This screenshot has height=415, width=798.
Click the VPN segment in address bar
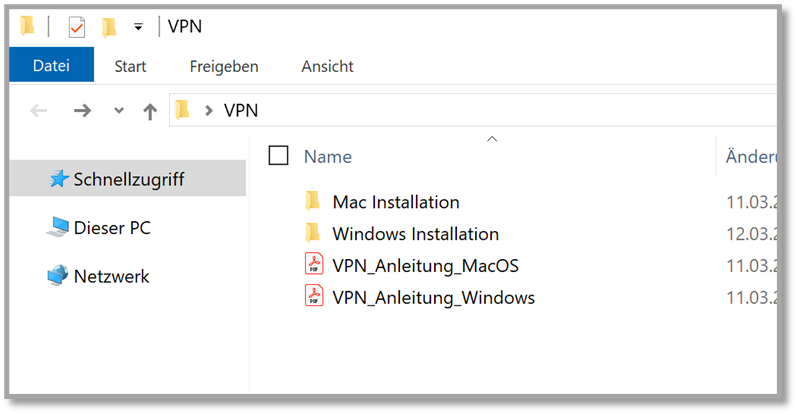click(x=241, y=111)
